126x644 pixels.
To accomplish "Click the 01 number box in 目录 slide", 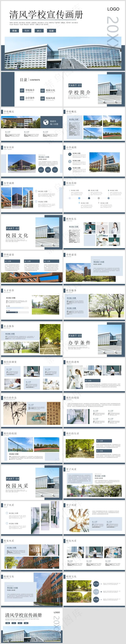I will (x=22, y=90).
